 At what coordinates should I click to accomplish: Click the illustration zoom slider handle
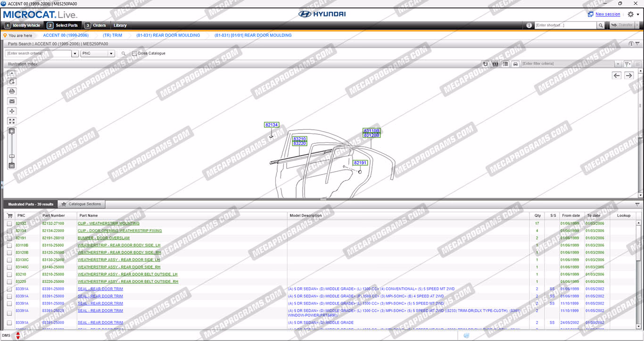12,156
